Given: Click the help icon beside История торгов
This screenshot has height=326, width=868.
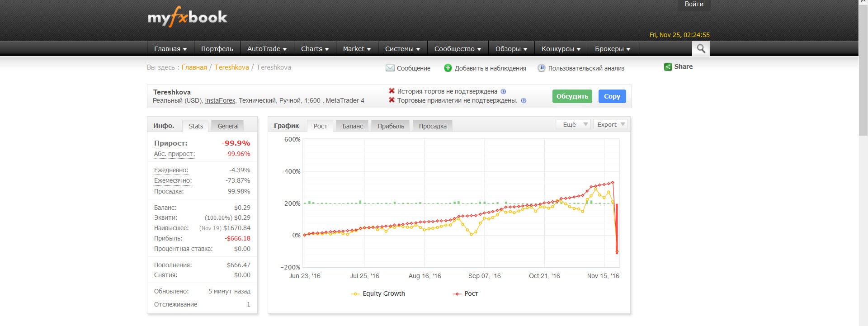Looking at the screenshot, I should click(x=504, y=91).
